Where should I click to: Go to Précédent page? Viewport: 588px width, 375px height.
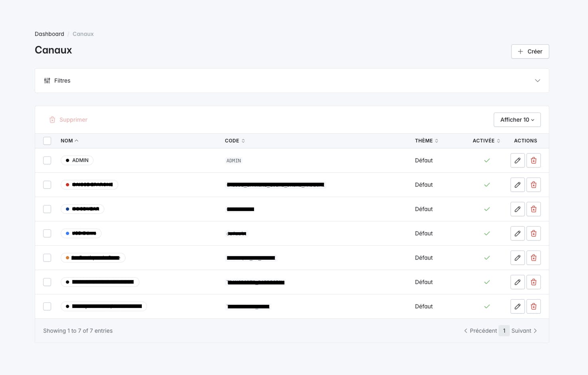pos(481,331)
